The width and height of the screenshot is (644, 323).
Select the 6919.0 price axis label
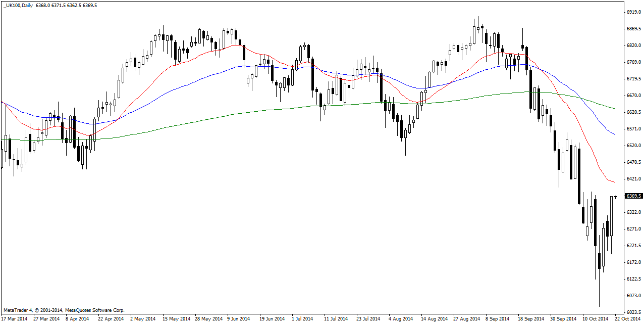click(x=633, y=12)
